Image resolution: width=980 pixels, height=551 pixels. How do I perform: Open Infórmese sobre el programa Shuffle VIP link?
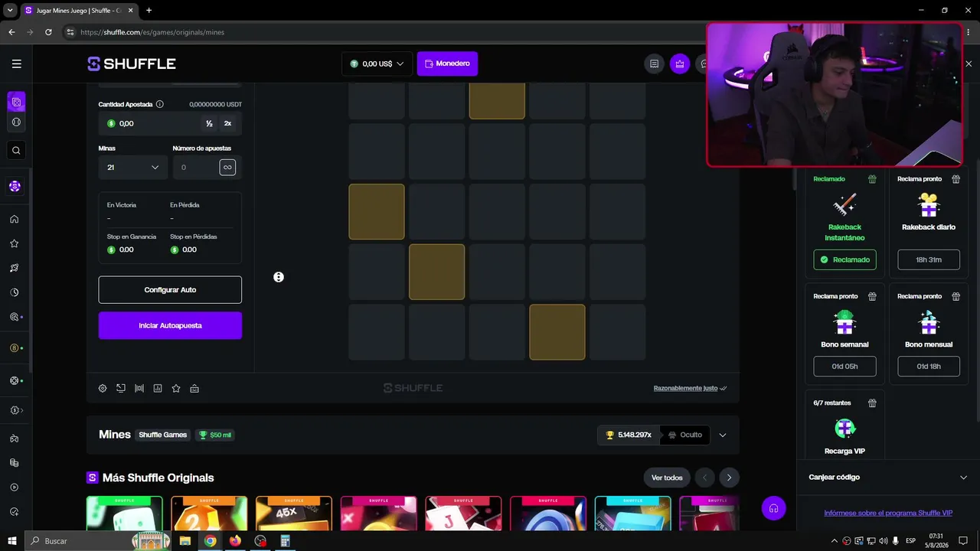pyautogui.click(x=888, y=513)
